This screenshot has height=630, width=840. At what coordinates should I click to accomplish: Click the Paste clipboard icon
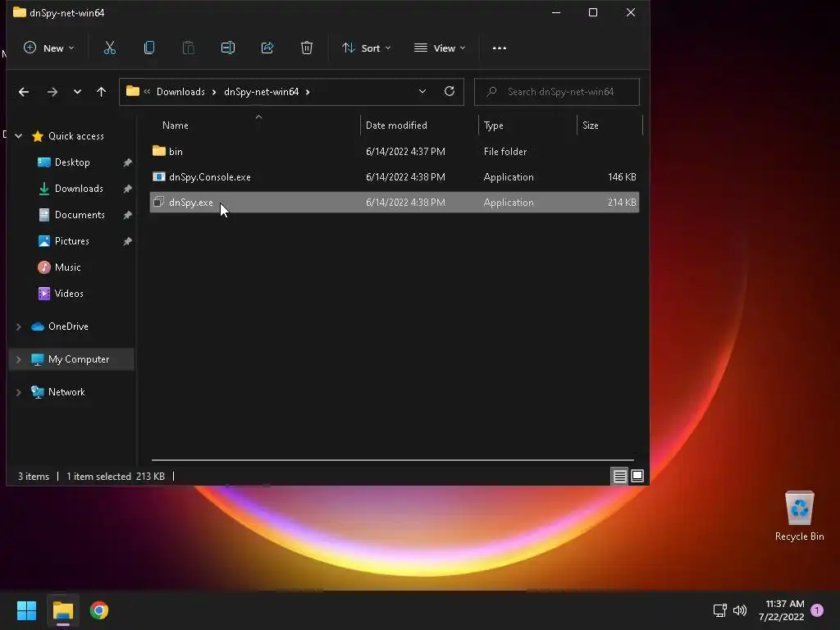[189, 48]
